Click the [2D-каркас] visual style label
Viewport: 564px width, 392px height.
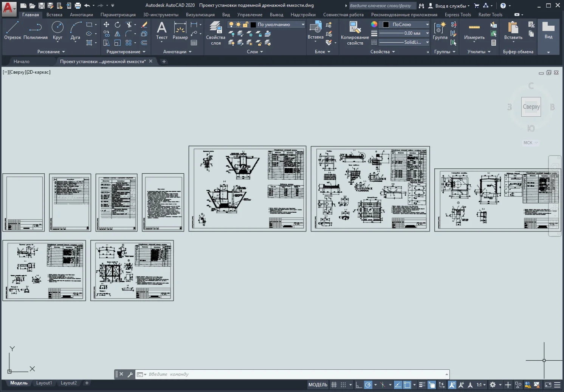38,72
